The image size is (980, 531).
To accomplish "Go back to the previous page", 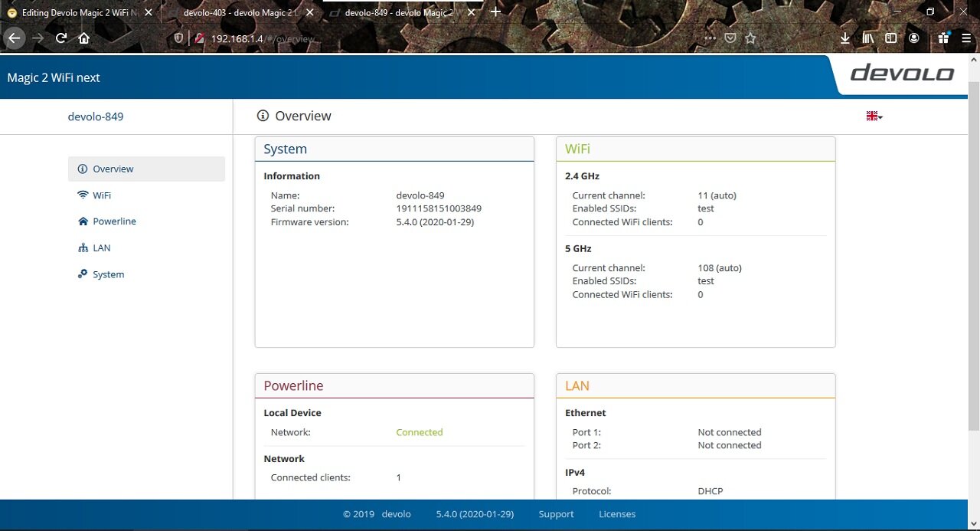I will coord(15,38).
